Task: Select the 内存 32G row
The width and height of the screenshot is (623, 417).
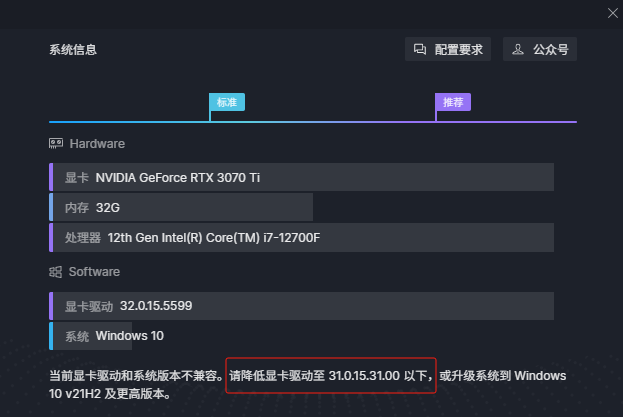Action: tap(181, 207)
